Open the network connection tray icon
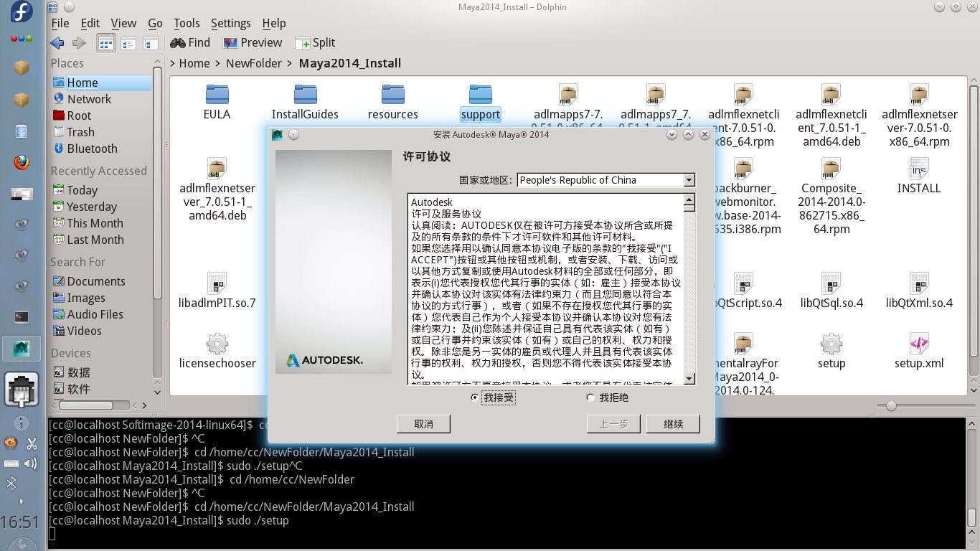The image size is (980, 551). pos(22,389)
